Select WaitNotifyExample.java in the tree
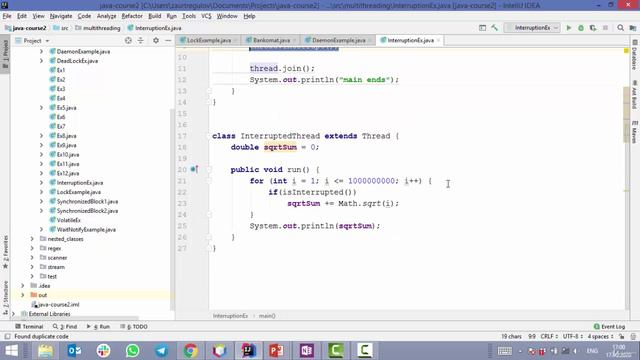 pos(86,229)
